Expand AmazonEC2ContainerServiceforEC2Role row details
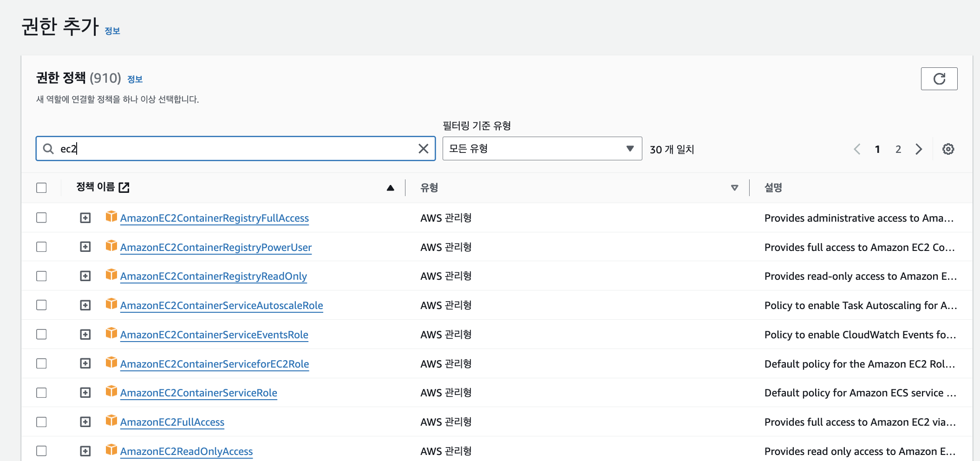The width and height of the screenshot is (980, 461). coord(85,363)
